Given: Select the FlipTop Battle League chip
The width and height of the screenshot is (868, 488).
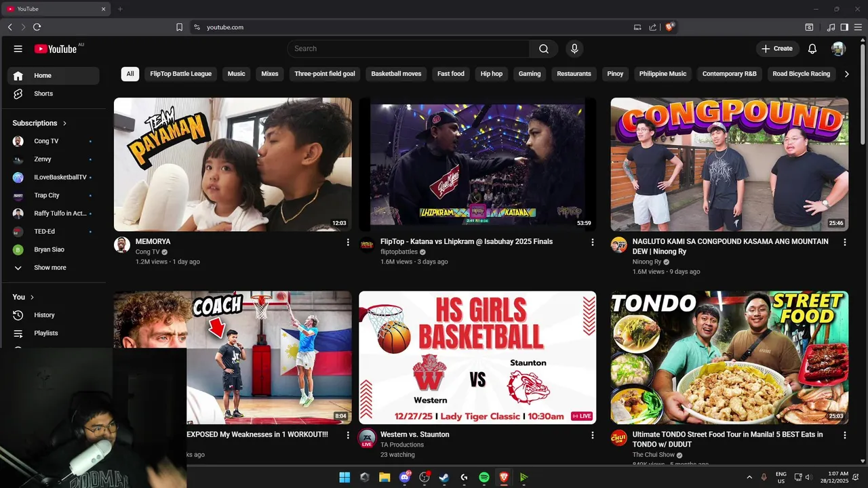Looking at the screenshot, I should (x=181, y=74).
